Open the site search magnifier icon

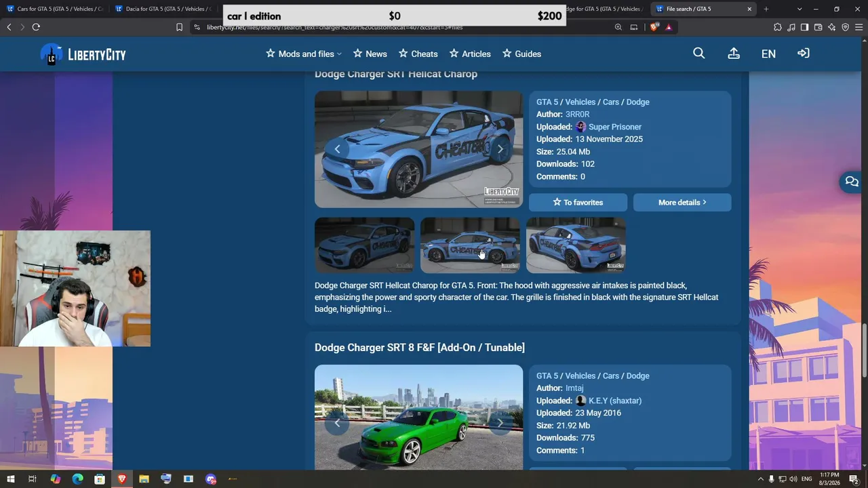click(699, 54)
